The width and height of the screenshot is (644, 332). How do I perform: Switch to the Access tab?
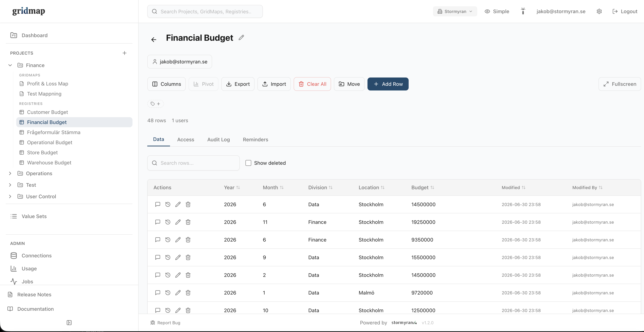tap(186, 140)
